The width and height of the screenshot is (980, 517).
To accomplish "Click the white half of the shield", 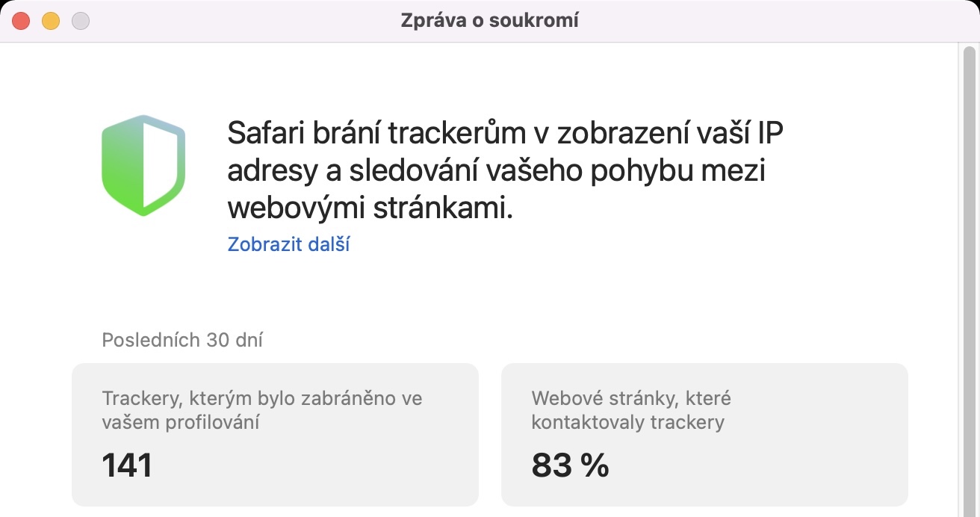I will [161, 164].
